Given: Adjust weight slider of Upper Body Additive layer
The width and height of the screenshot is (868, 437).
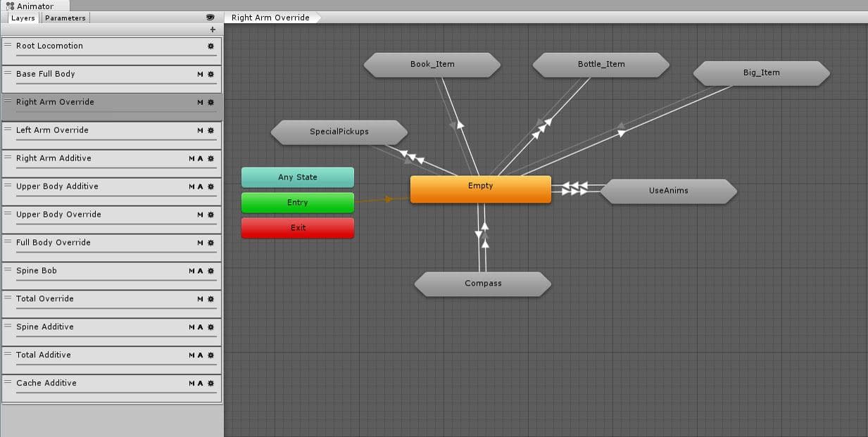Looking at the screenshot, I should tap(113, 196).
